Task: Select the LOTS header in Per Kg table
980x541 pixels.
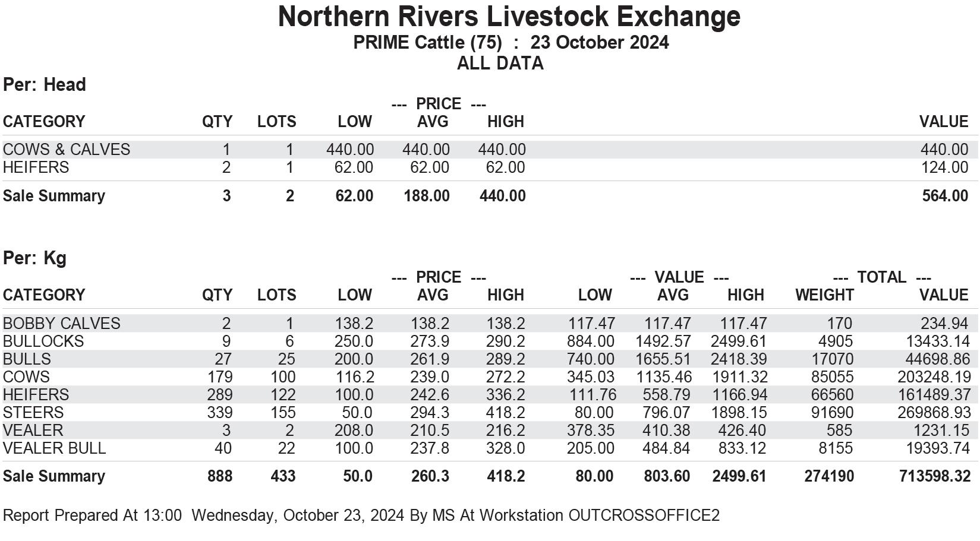Action: tap(276, 295)
